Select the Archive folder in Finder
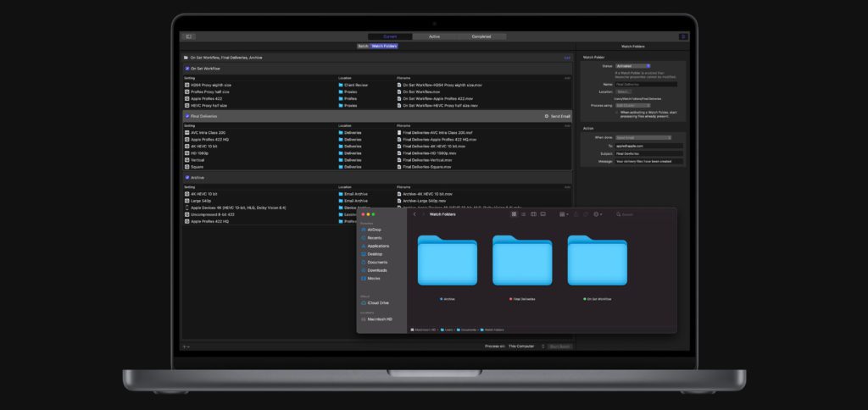868x410 pixels. coord(448,261)
